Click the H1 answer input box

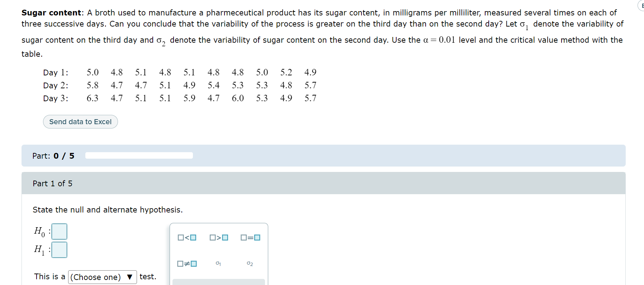point(60,250)
